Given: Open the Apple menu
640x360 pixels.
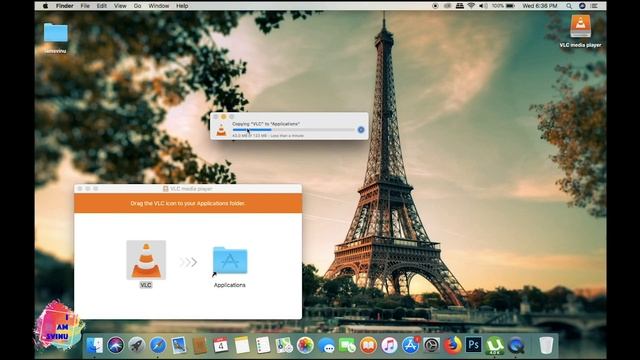Looking at the screenshot, I should [45, 6].
